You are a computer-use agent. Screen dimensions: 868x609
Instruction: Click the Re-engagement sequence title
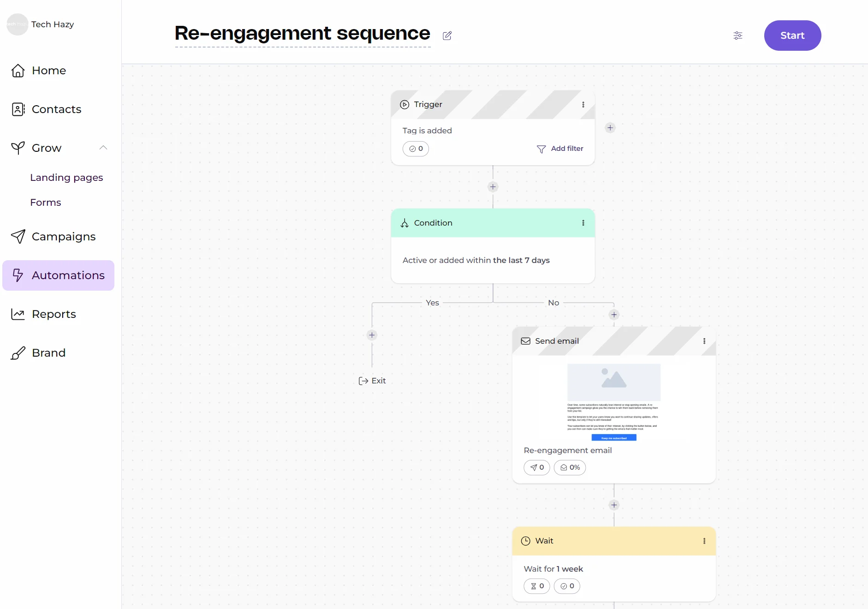(x=303, y=34)
